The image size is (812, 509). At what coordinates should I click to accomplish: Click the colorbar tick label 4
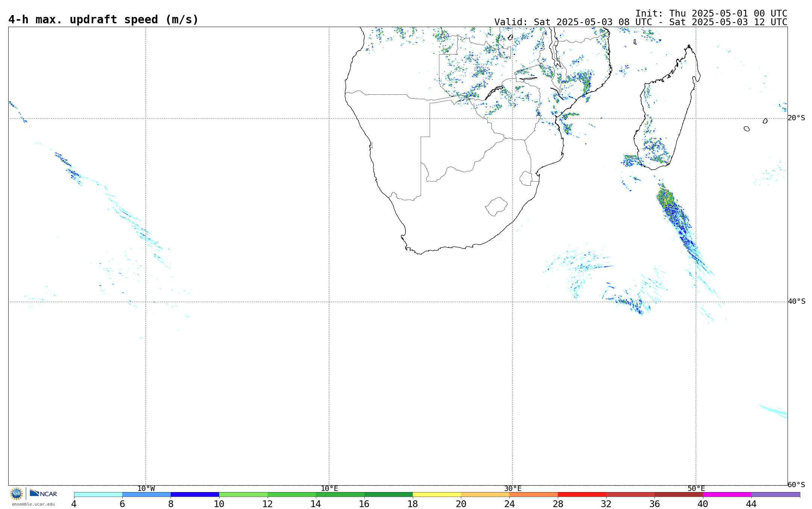tap(74, 504)
